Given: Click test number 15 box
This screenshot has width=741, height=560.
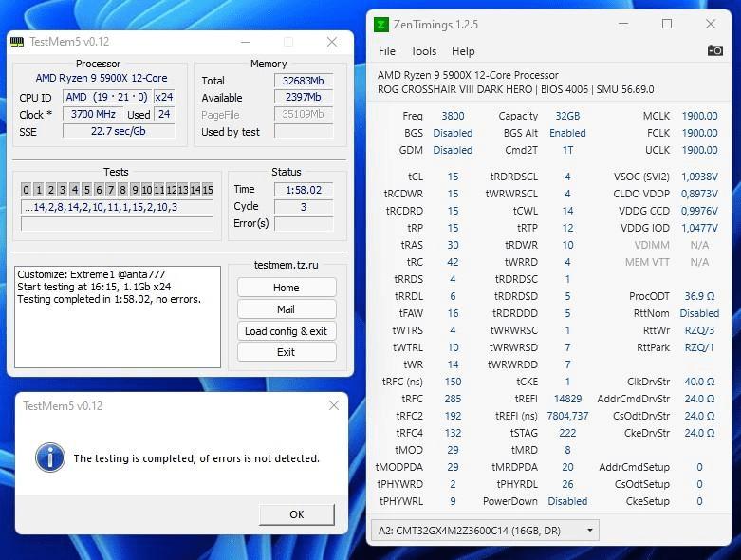Looking at the screenshot, I should coord(208,190).
